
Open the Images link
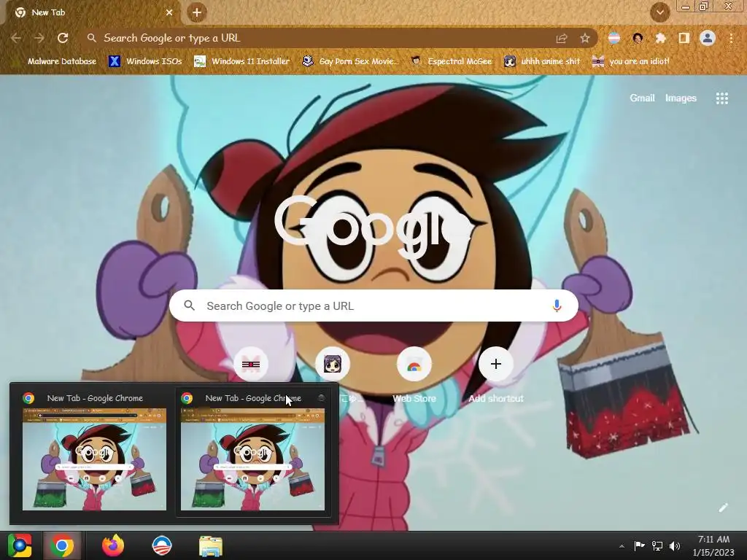(681, 98)
